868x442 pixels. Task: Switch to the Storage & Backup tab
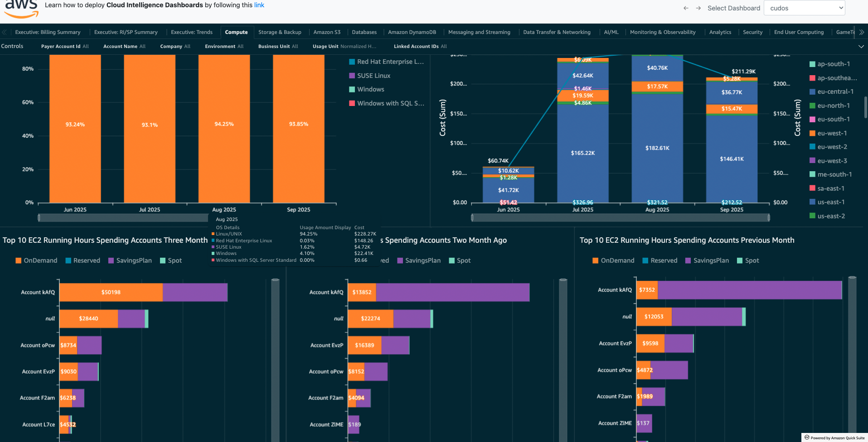[280, 32]
